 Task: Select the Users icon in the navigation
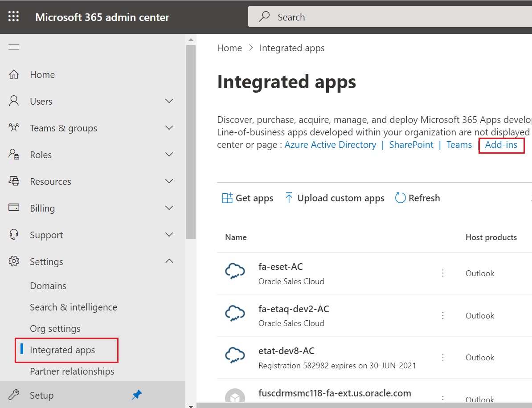(x=14, y=101)
